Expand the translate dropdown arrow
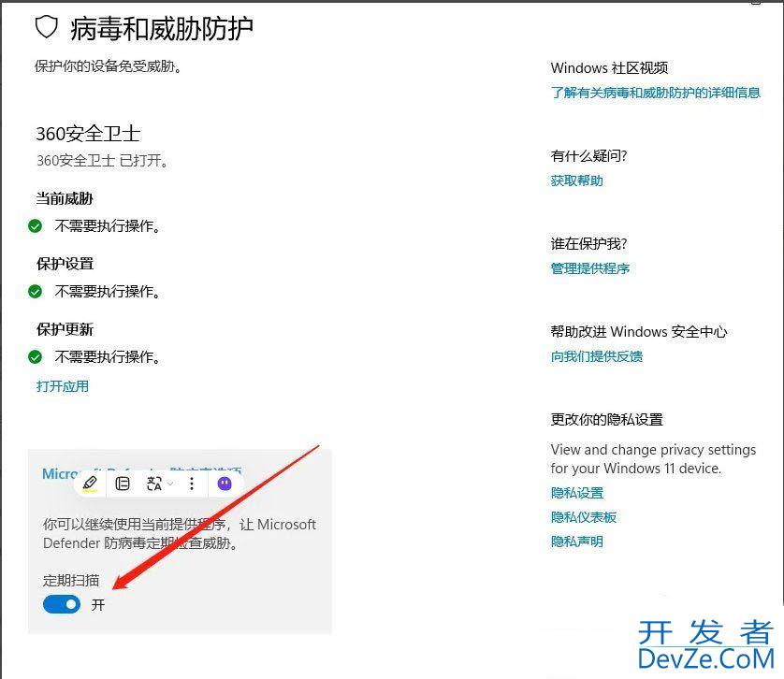 tap(170, 484)
